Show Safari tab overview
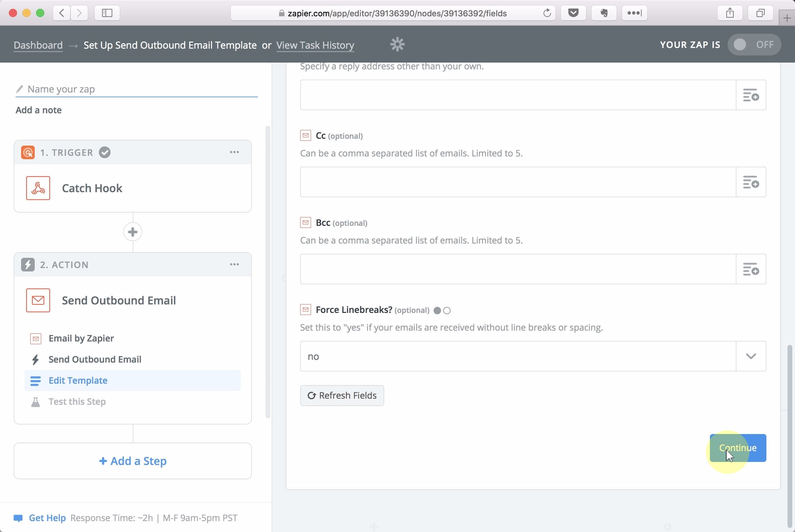The image size is (795, 532). 761,13
